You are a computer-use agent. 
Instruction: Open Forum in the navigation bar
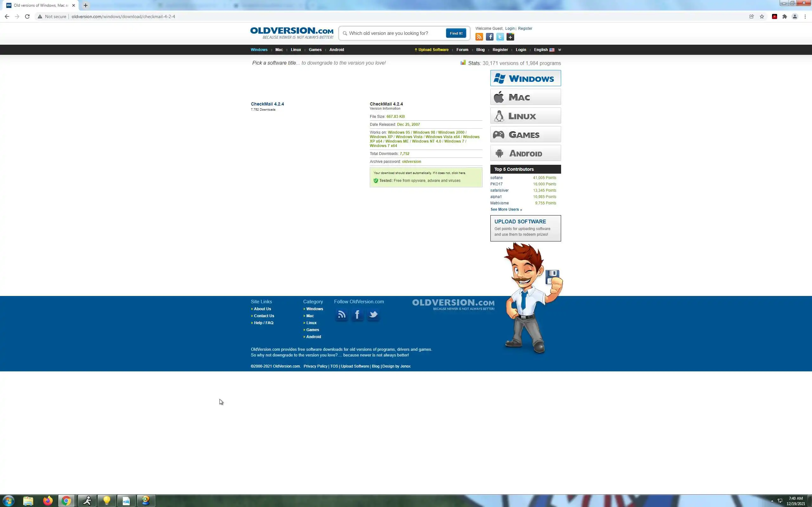pos(462,50)
